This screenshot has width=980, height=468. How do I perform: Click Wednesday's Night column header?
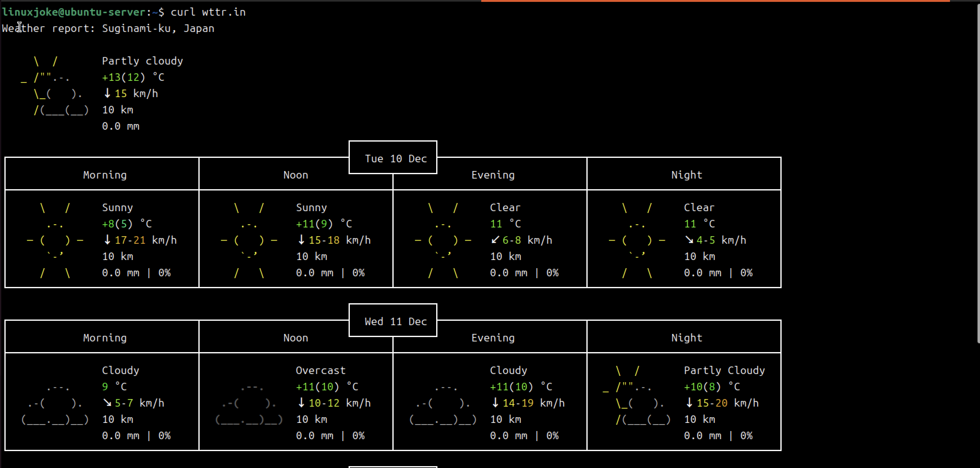(686, 338)
